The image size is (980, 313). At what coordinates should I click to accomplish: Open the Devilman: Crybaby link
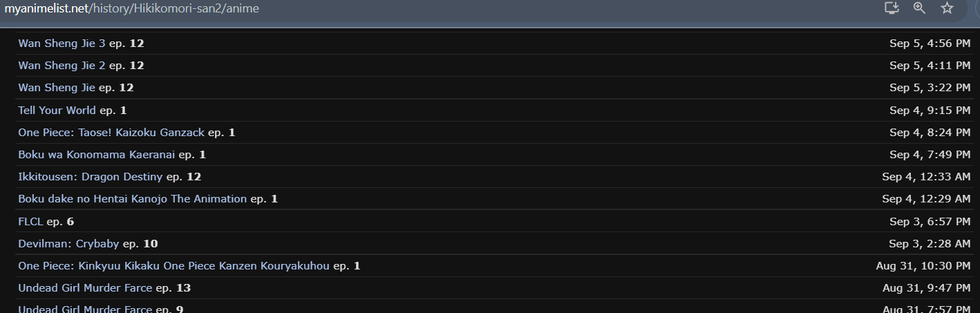pyautogui.click(x=68, y=244)
